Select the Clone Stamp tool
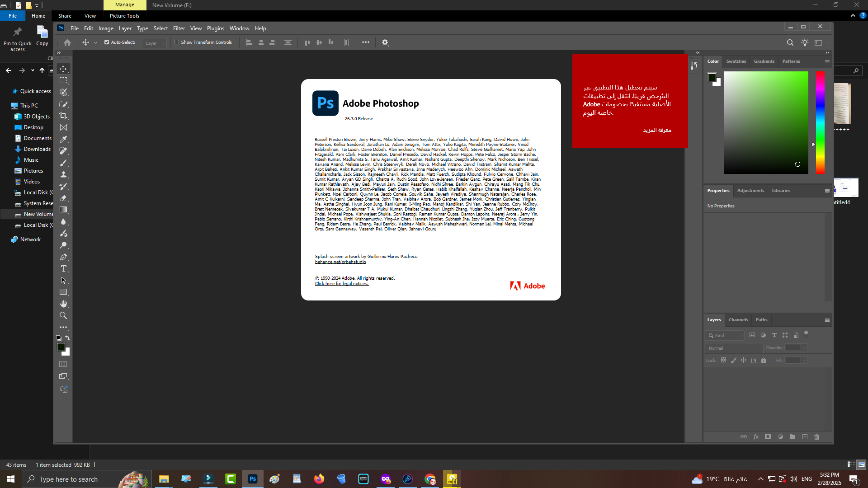 (x=63, y=174)
